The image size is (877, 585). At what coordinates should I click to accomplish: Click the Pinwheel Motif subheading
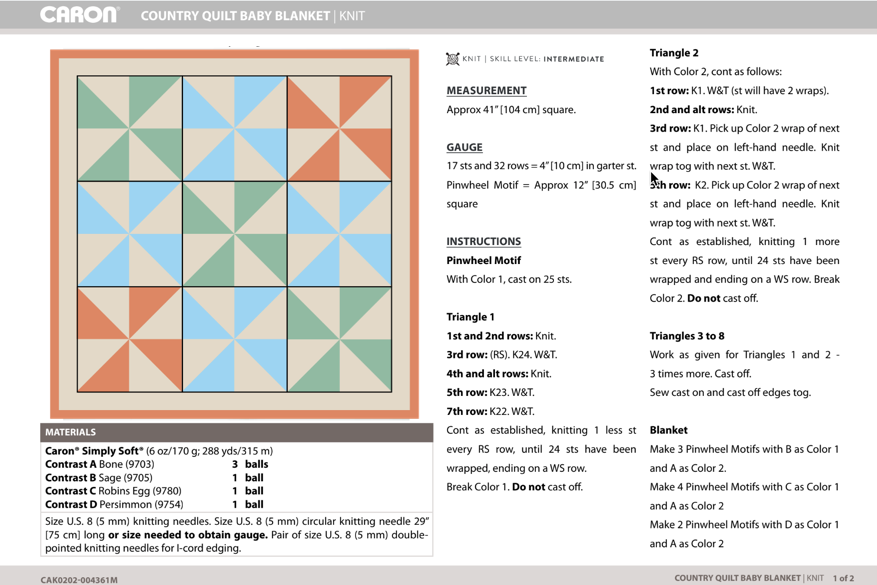483,261
